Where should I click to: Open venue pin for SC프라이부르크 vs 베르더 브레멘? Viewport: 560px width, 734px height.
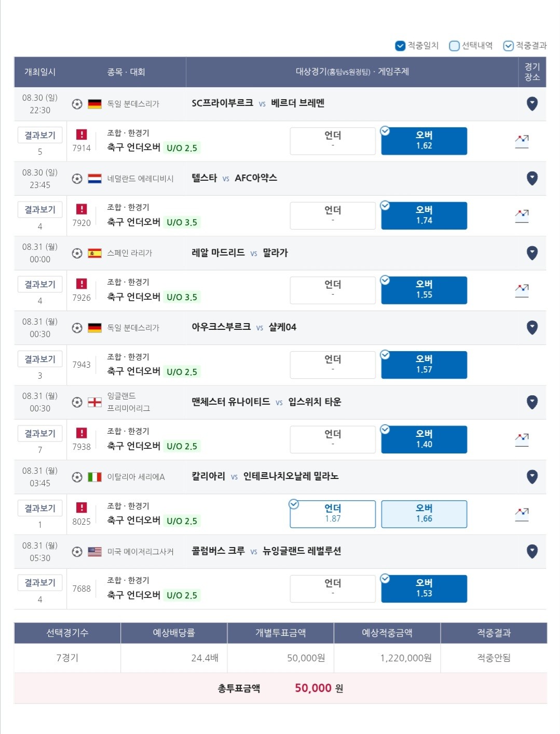pyautogui.click(x=532, y=104)
